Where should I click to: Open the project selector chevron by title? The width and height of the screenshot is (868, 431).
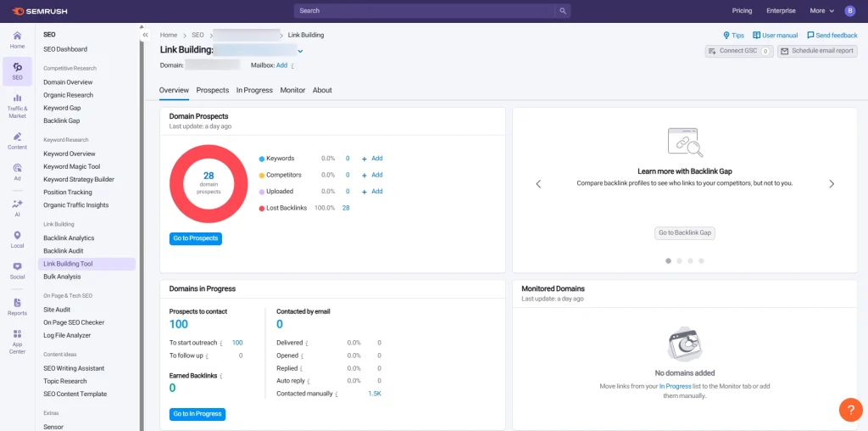tap(300, 51)
